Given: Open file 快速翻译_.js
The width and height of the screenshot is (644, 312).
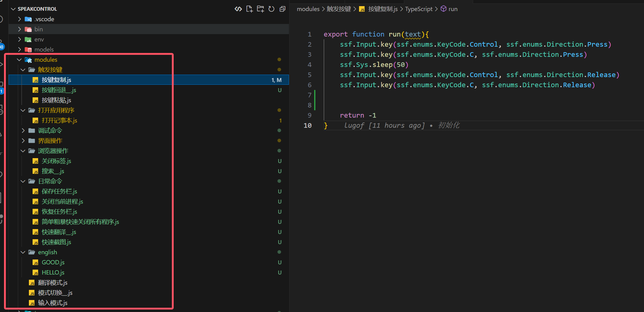Looking at the screenshot, I should pyautogui.click(x=148, y=232).
